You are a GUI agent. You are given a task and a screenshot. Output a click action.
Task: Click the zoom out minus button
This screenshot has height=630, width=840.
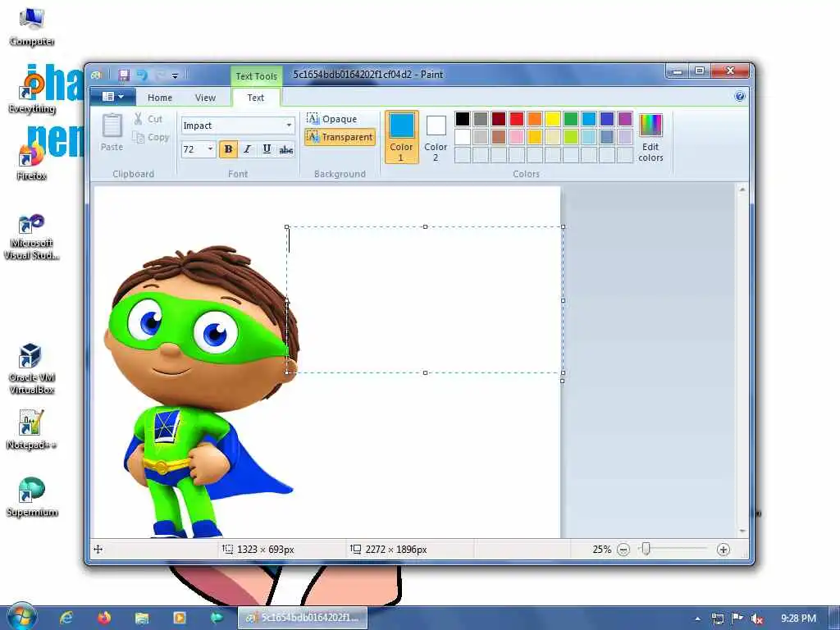coord(623,550)
